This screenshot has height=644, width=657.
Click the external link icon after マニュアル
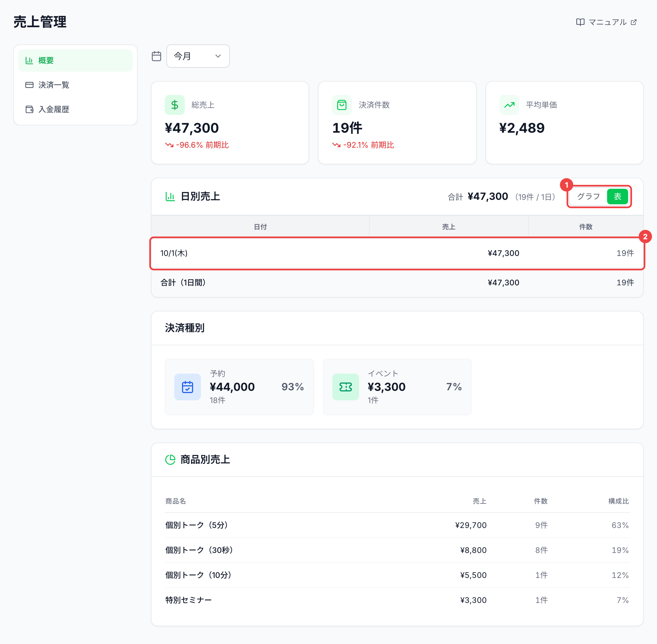(x=634, y=22)
